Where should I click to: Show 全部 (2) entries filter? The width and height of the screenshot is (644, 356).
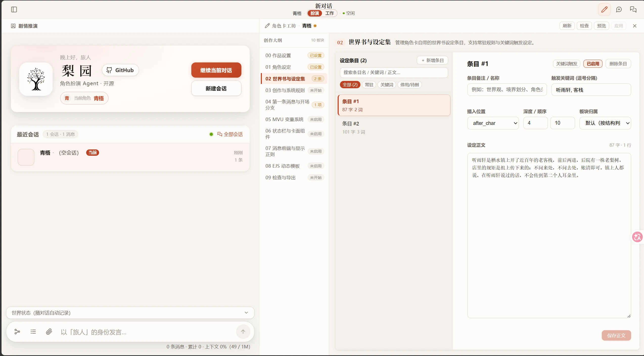click(x=350, y=85)
